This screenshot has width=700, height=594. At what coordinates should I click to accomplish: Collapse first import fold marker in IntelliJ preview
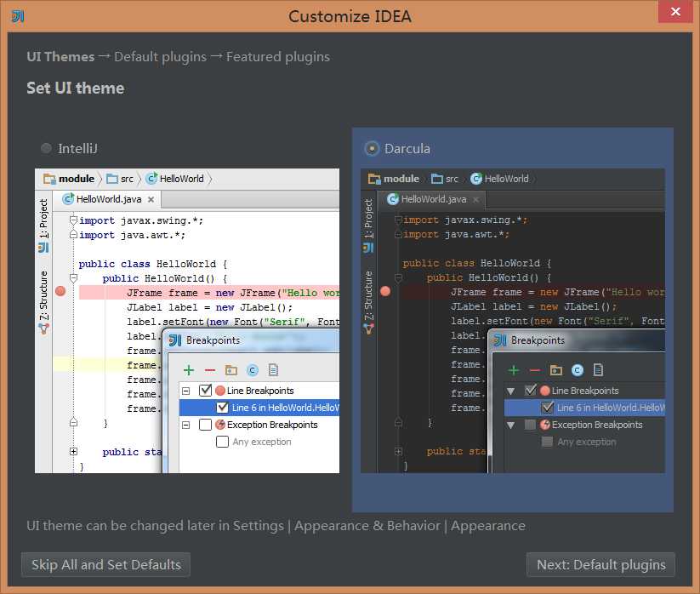pos(74,220)
